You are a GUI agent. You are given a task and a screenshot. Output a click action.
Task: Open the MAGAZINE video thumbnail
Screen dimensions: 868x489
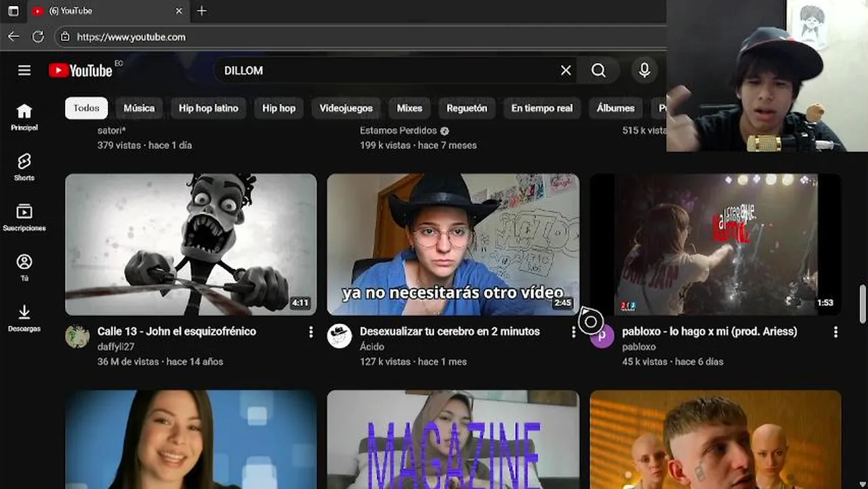pyautogui.click(x=453, y=439)
